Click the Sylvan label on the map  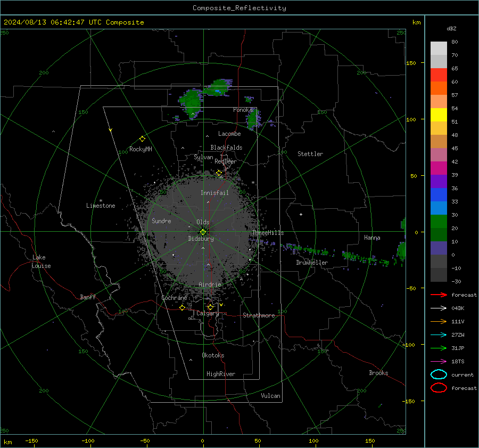pos(203,157)
